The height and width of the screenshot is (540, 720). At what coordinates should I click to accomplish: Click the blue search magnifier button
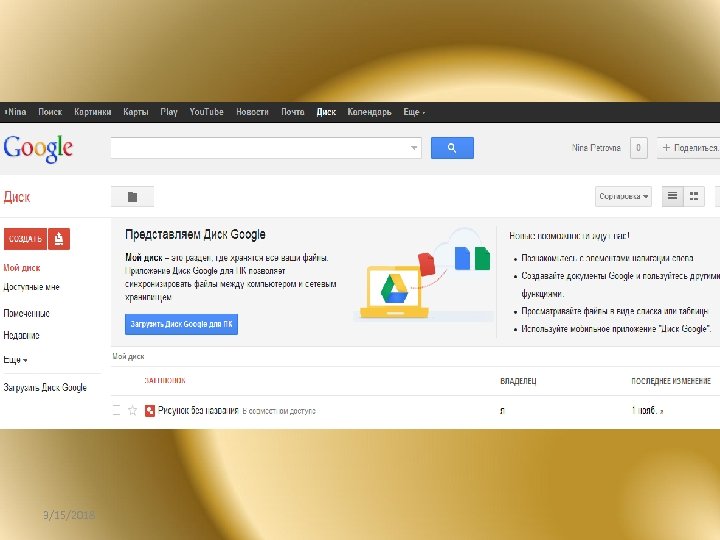452,148
